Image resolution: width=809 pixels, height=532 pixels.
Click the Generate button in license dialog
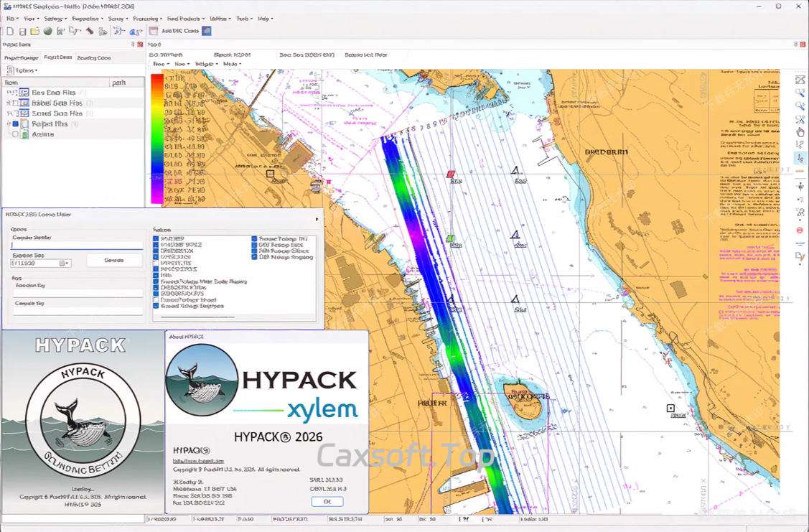pos(114,260)
